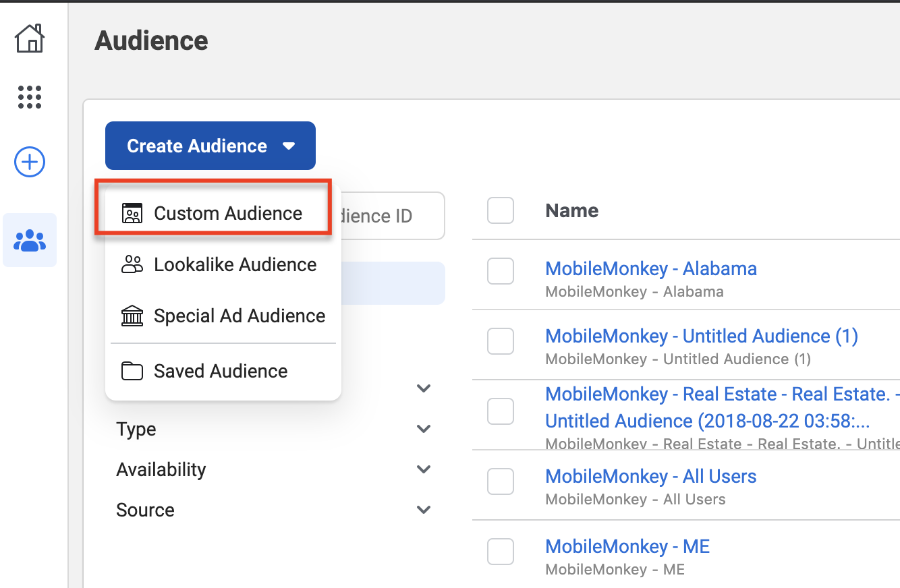Click the Special Ad Audience building icon
This screenshot has width=900, height=588.
point(132,316)
